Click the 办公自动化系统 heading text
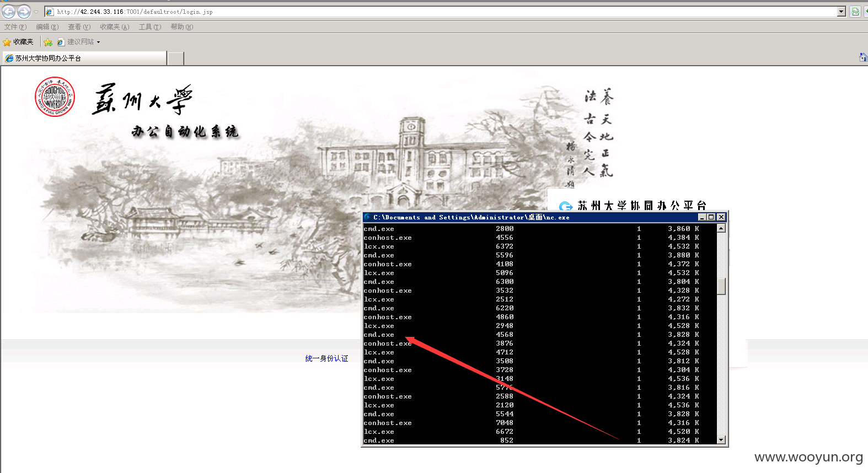The width and height of the screenshot is (868, 473). [x=185, y=131]
